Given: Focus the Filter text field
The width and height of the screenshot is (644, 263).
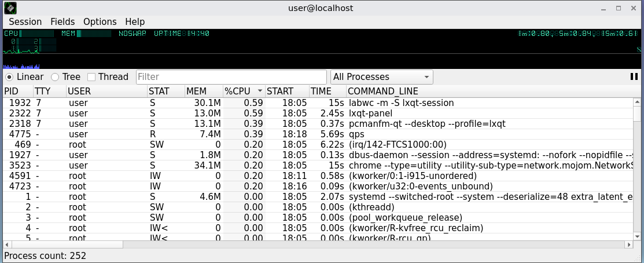Looking at the screenshot, I should pyautogui.click(x=231, y=76).
